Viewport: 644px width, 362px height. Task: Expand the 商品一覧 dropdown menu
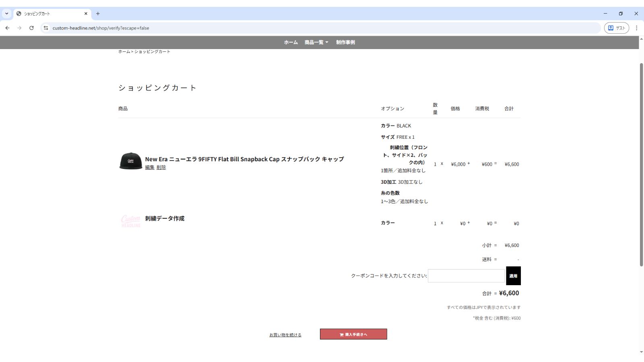tap(316, 42)
